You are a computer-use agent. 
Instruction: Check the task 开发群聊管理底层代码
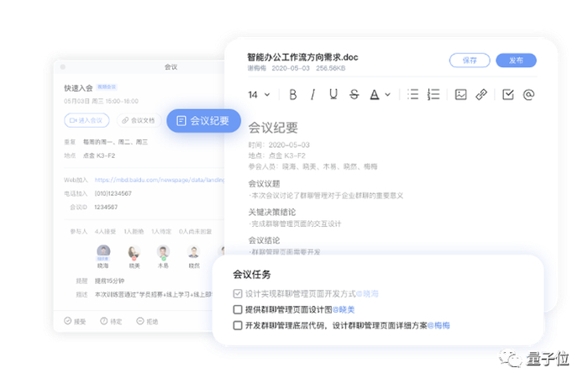[x=238, y=325]
